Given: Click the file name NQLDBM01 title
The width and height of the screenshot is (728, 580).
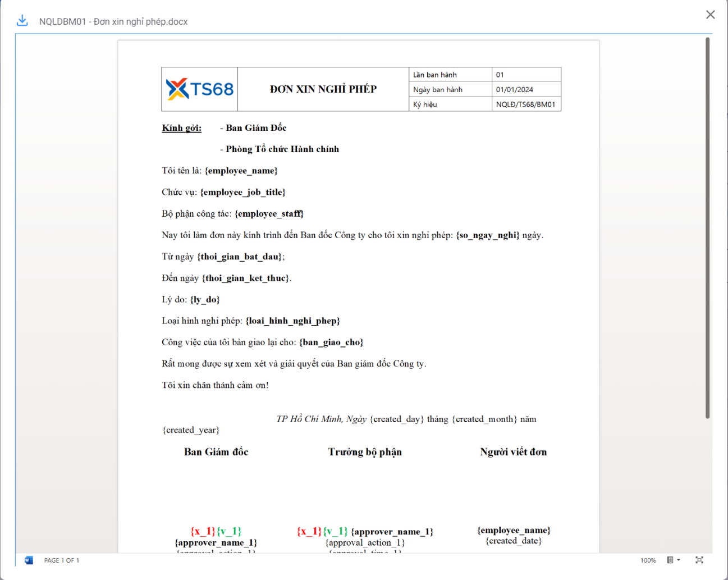Looking at the screenshot, I should point(113,21).
